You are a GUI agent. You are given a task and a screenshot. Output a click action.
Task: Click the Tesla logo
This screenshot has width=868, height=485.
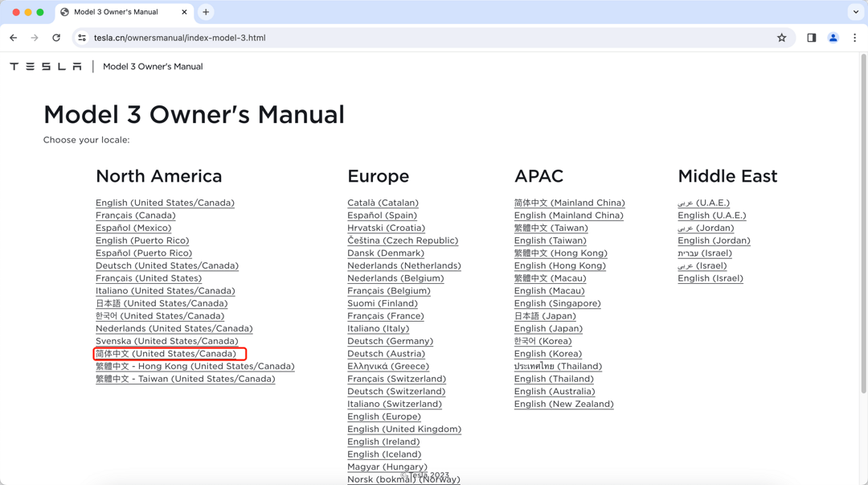click(46, 67)
